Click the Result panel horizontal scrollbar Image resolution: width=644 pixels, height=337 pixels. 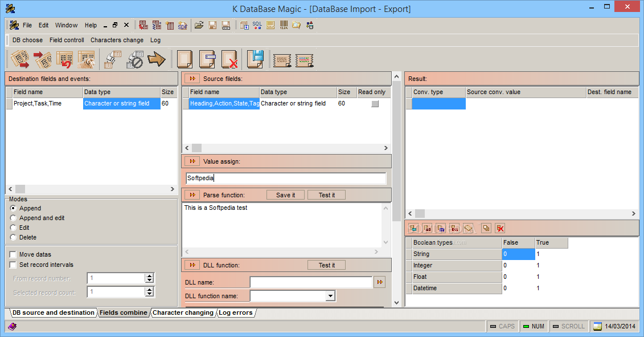(x=522, y=214)
